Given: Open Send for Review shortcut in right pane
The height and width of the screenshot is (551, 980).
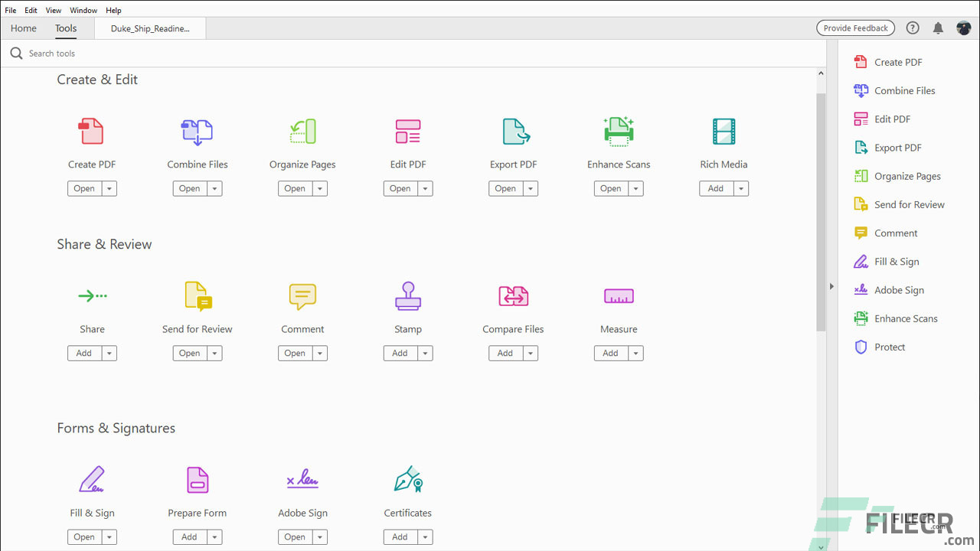Looking at the screenshot, I should (899, 204).
